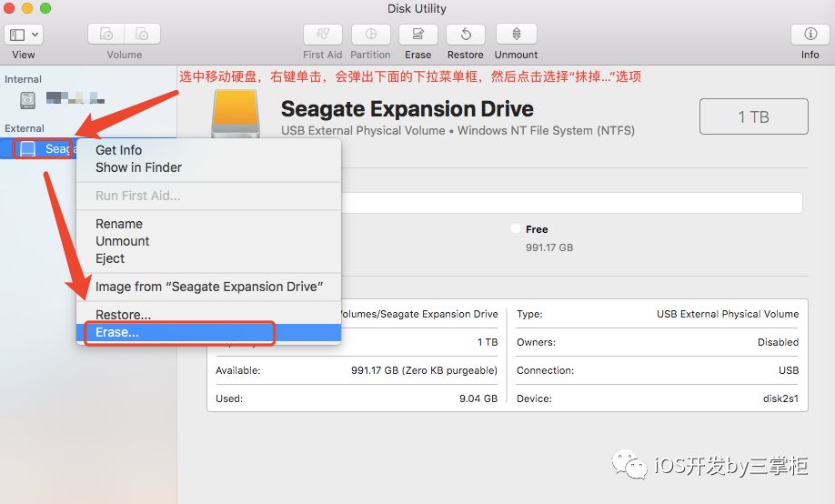The width and height of the screenshot is (835, 504).
Task: Click the Add Volume icon
Action: coord(106,35)
